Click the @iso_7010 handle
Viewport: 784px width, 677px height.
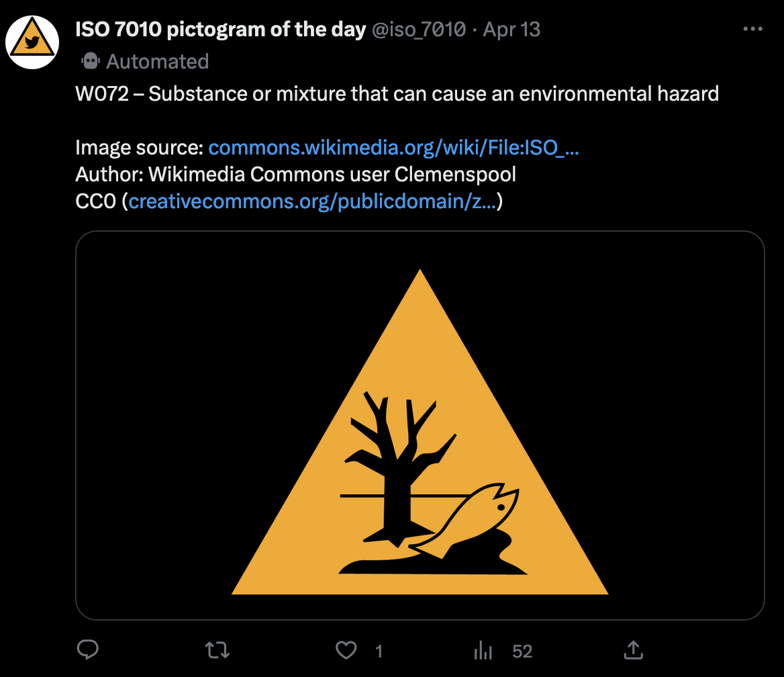point(419,30)
